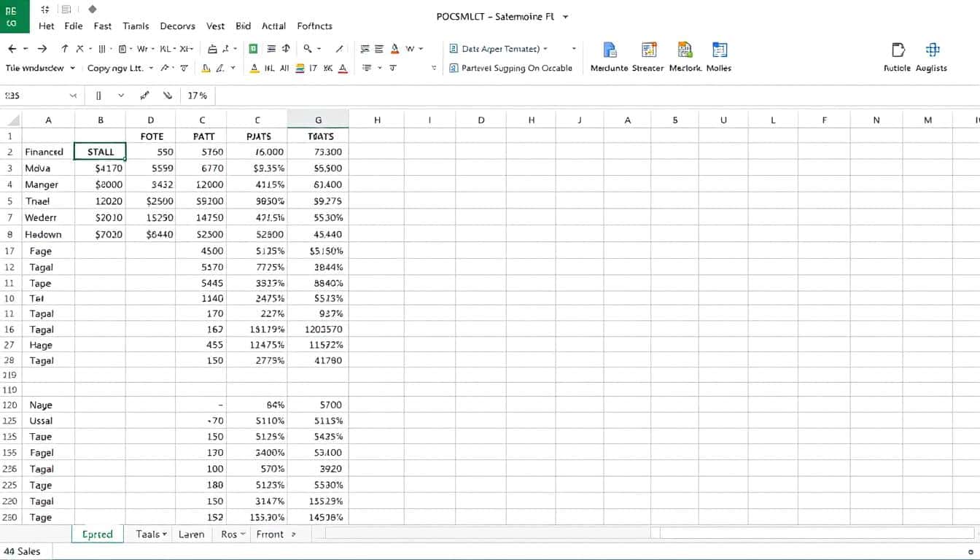Switch to the Eprted sheet tab
The image size is (980, 560).
(x=98, y=534)
